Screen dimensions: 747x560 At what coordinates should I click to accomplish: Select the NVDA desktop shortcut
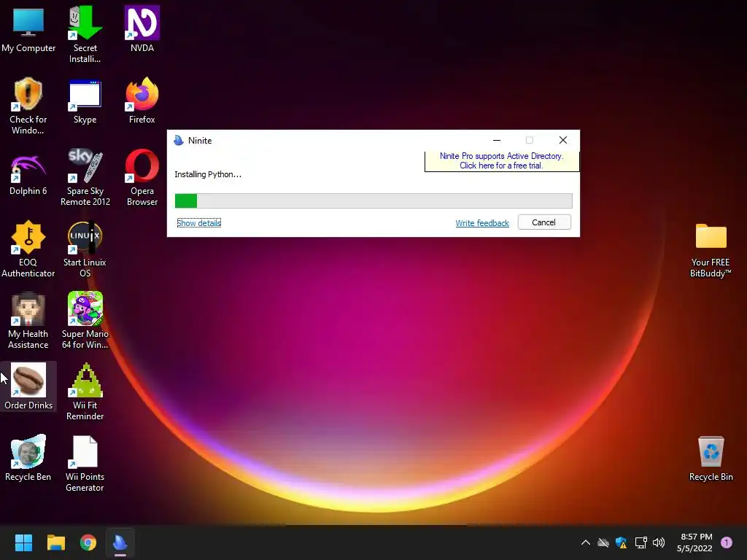[142, 28]
